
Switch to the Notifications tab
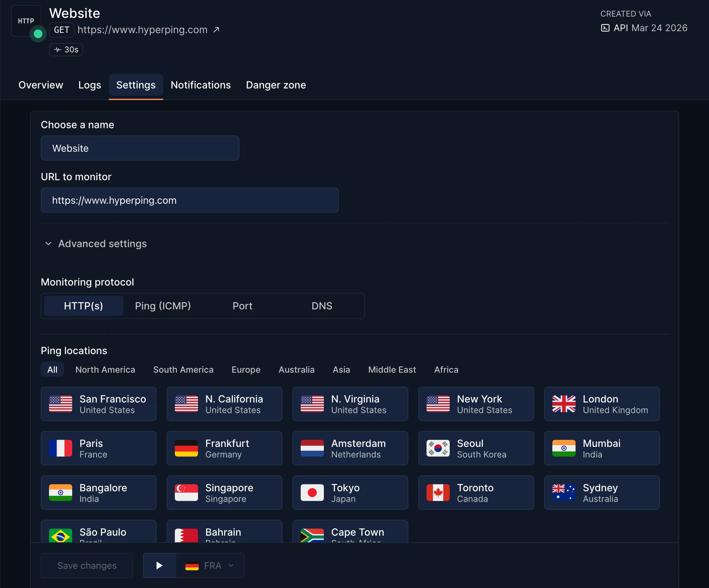coord(201,85)
